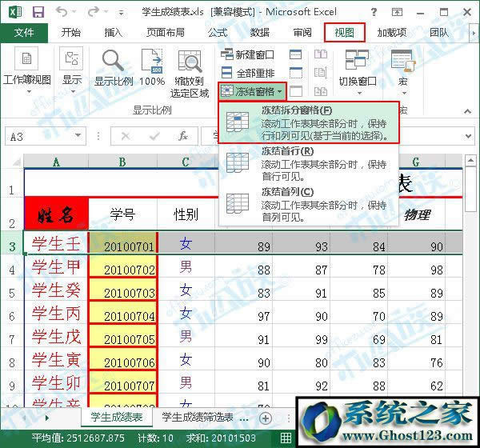Screen dimensions: 480x448
Task: Click 缩放到选定区域 zoom to selection
Action: point(190,74)
